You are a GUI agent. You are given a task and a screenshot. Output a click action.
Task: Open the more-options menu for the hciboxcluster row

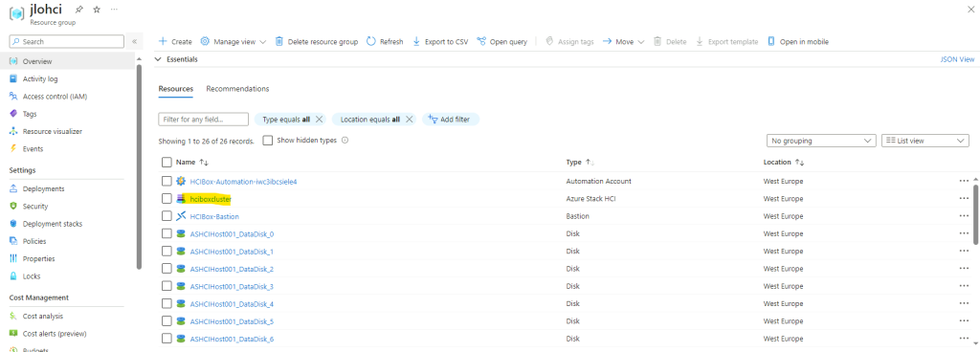click(x=963, y=198)
